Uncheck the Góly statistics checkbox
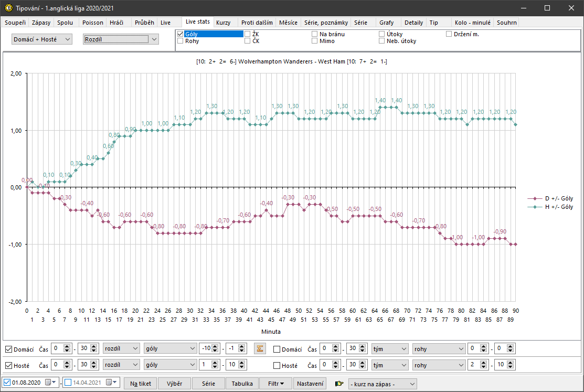The height and width of the screenshot is (392, 584). [x=180, y=34]
